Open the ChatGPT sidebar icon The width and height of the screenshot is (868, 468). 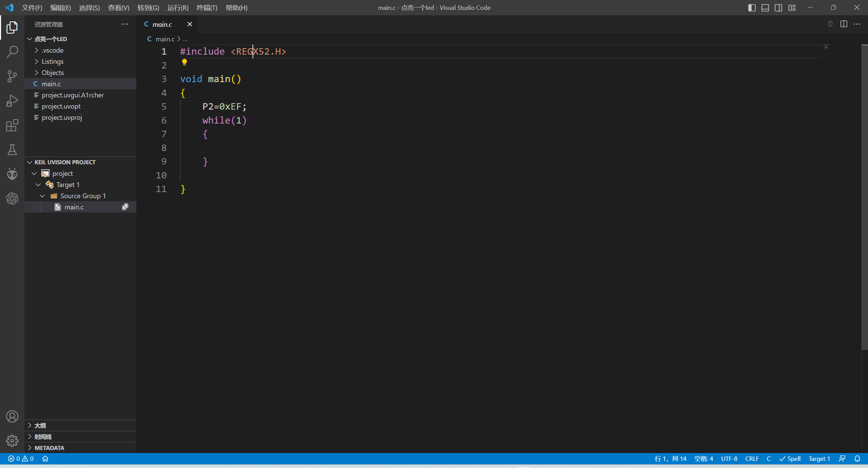(12, 199)
